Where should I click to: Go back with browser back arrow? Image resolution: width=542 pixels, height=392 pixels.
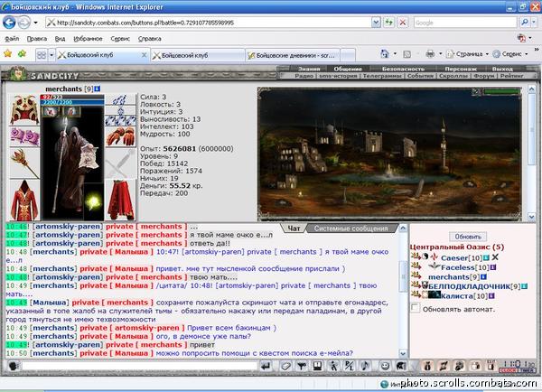(9, 23)
